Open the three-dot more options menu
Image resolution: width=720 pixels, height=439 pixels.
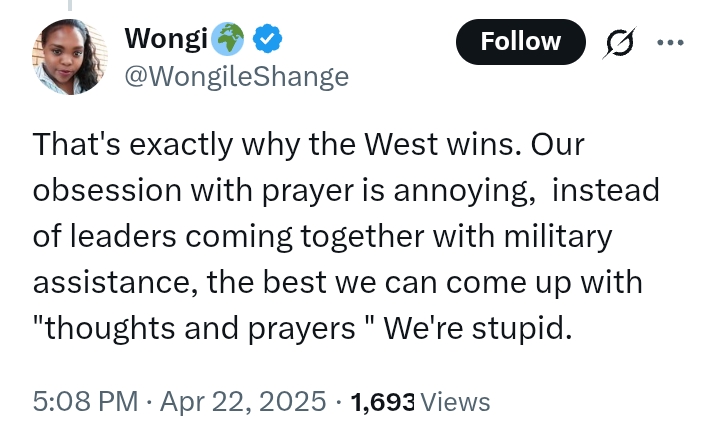670,43
